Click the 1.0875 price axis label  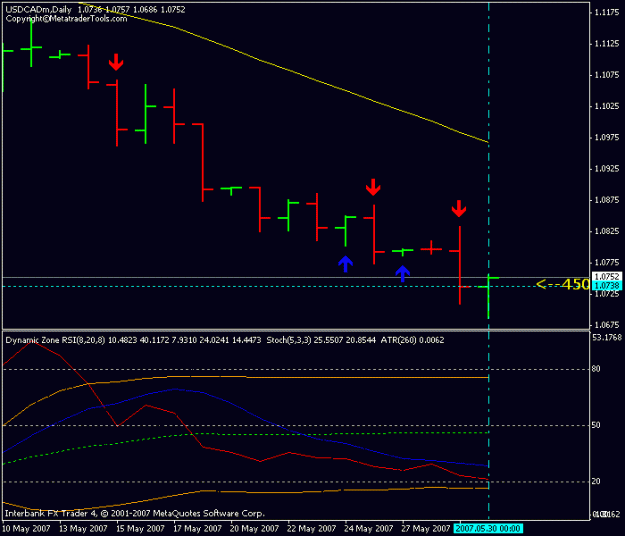tap(607, 200)
